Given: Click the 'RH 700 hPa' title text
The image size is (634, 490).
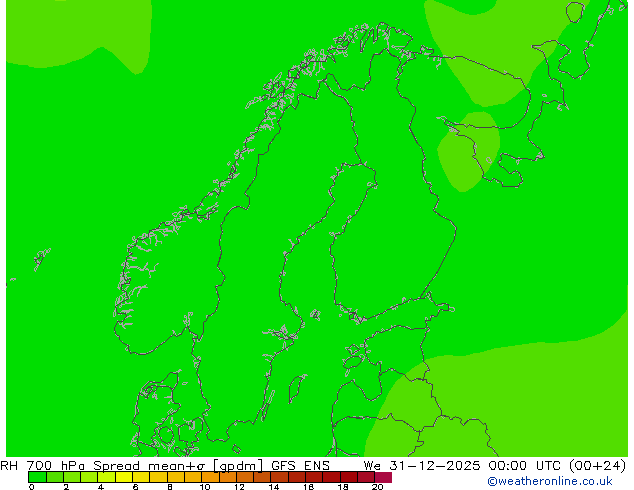Looking at the screenshot, I should 42,466.
